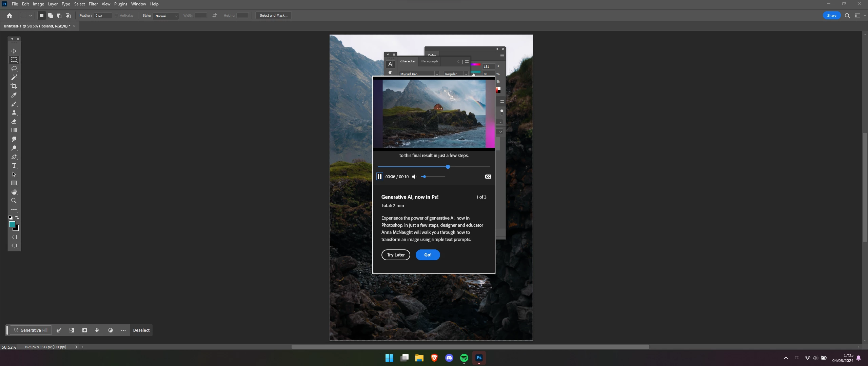Viewport: 868px width, 366px height.
Task: Expand the Myriad Pro font dropdown
Action: pos(437,74)
